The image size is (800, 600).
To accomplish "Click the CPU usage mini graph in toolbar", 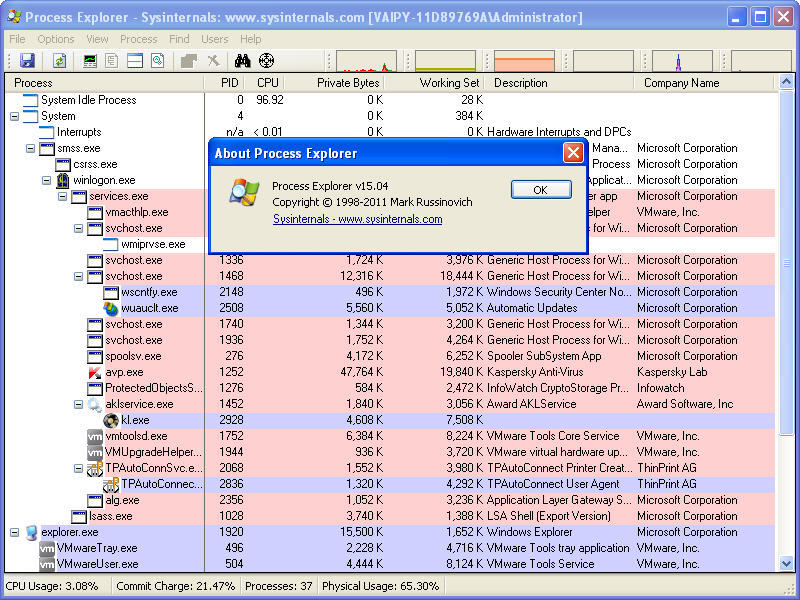I will coord(366,61).
